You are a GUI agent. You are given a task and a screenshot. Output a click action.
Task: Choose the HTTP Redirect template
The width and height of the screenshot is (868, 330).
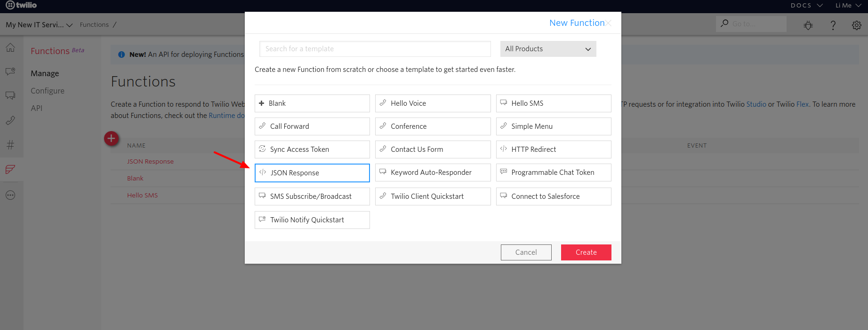554,149
